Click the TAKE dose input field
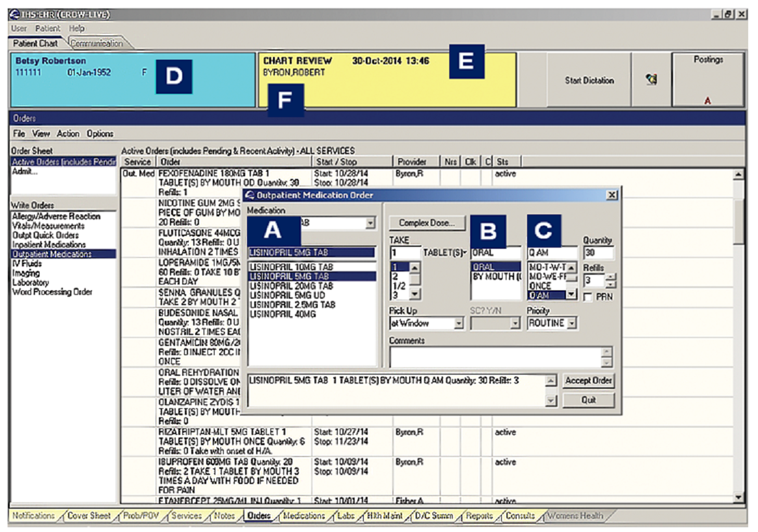758x532 pixels. (405, 253)
